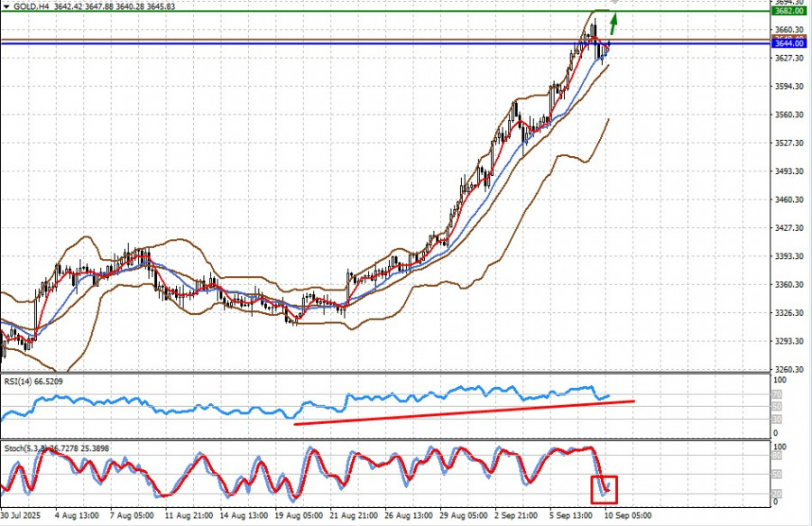
Task: Click the 5 Sep 13:00 time label
Action: pos(571,516)
